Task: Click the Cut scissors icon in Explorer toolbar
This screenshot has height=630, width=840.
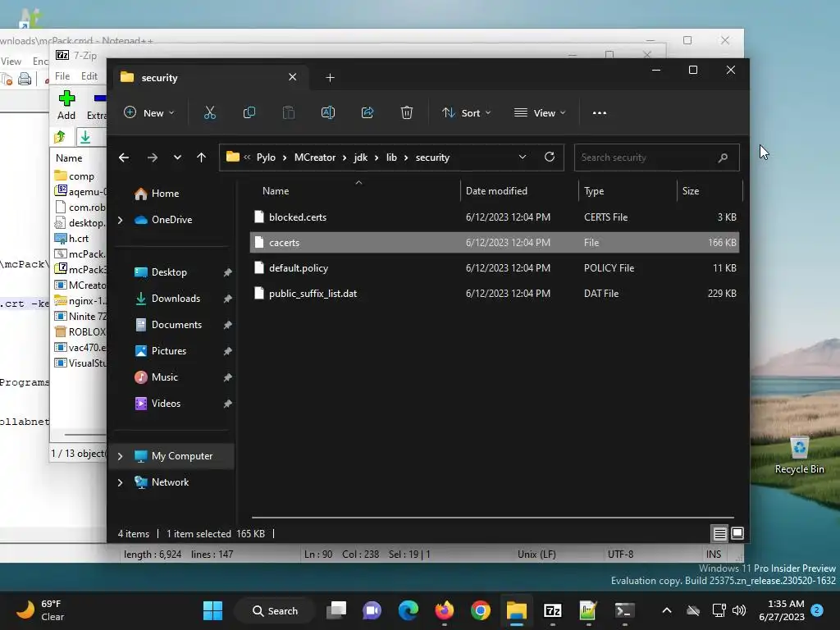Action: (209, 113)
